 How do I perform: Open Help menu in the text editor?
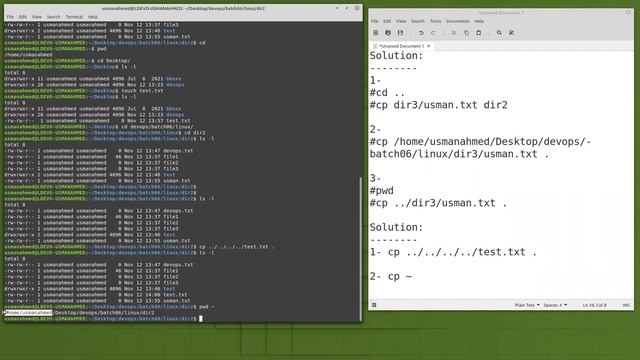pyautogui.click(x=479, y=21)
